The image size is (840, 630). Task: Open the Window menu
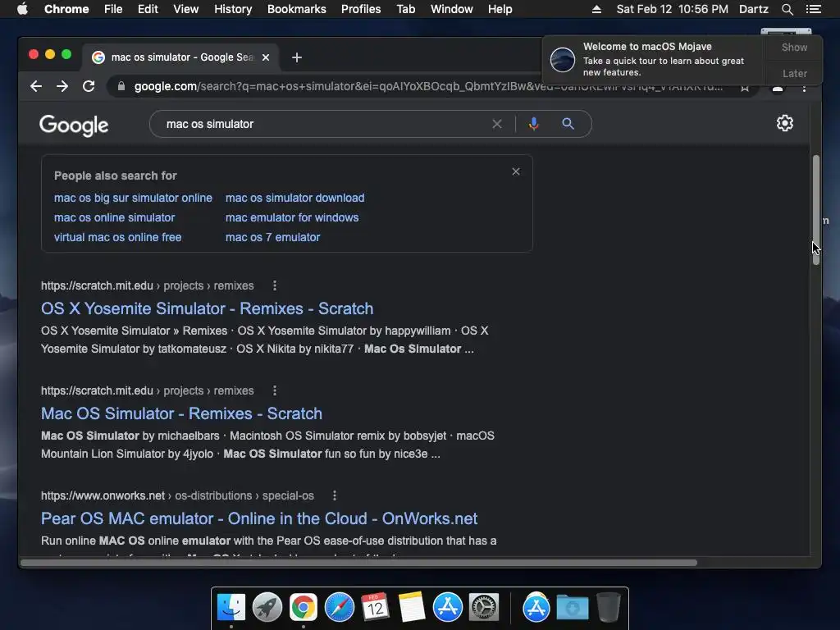point(452,9)
